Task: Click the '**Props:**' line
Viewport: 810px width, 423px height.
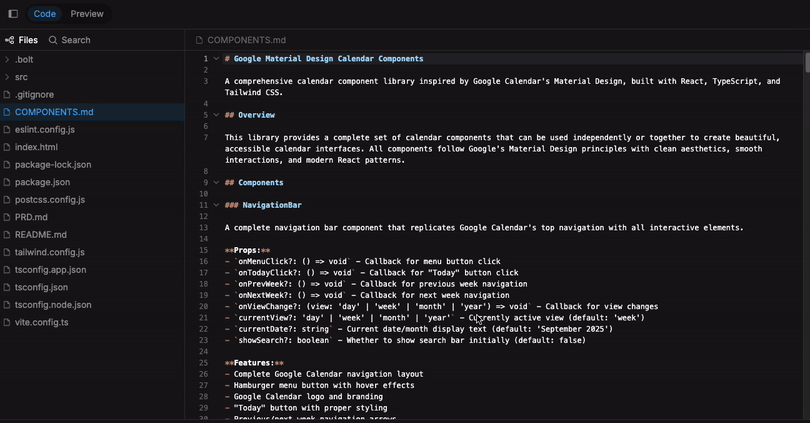Action: 247,250
